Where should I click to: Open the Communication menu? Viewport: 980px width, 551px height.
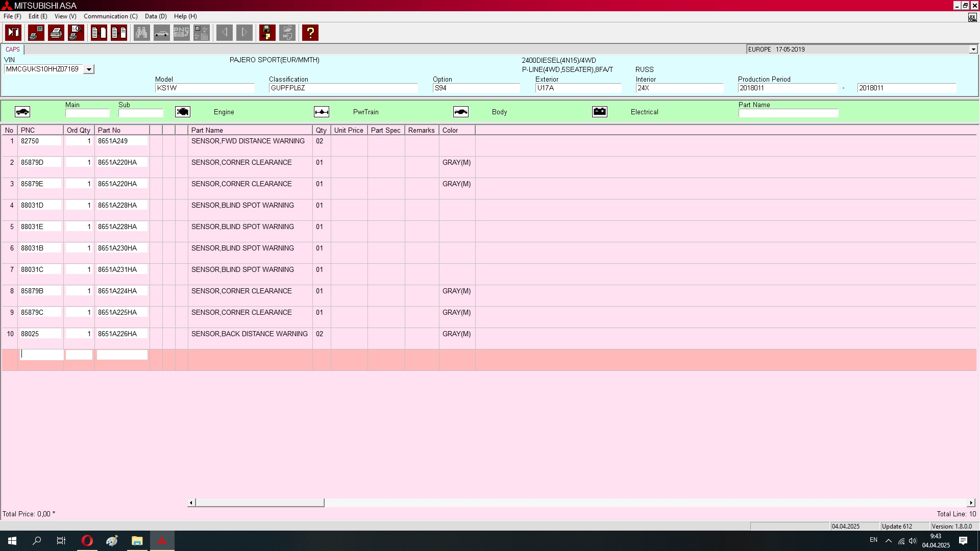110,16
